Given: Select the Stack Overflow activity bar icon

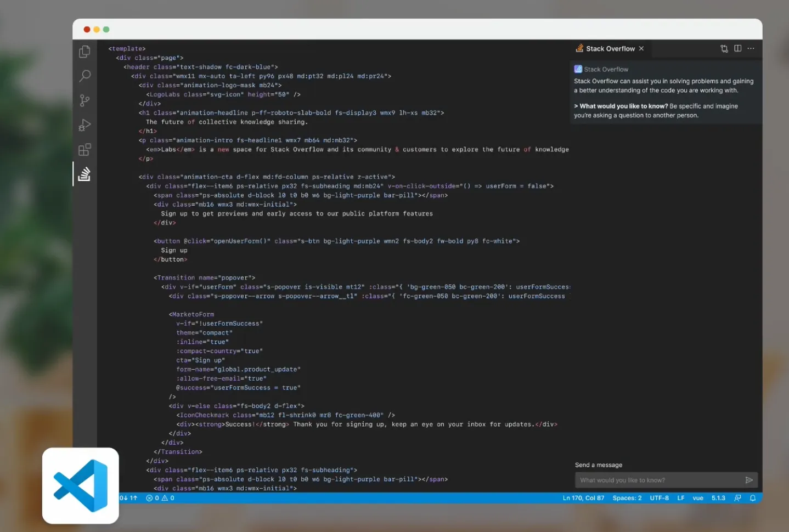Looking at the screenshot, I should click(x=84, y=174).
